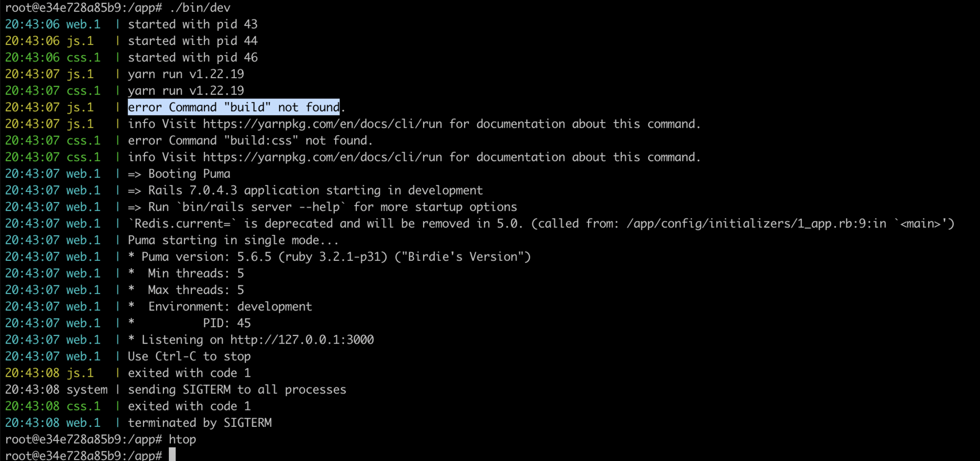Click the 'htop' command text
The height and width of the screenshot is (461, 980).
coord(182,440)
